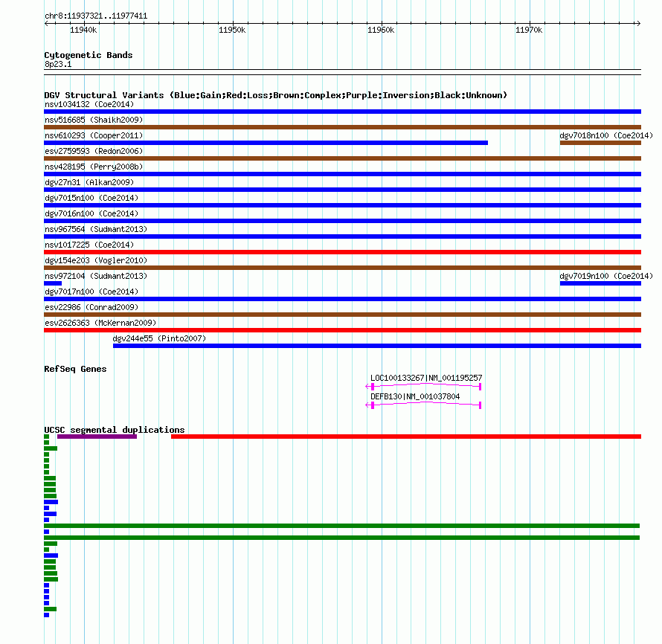Click the chr8:11937321..11977411 coordinate label
The image size is (662, 644).
pyautogui.click(x=96, y=16)
